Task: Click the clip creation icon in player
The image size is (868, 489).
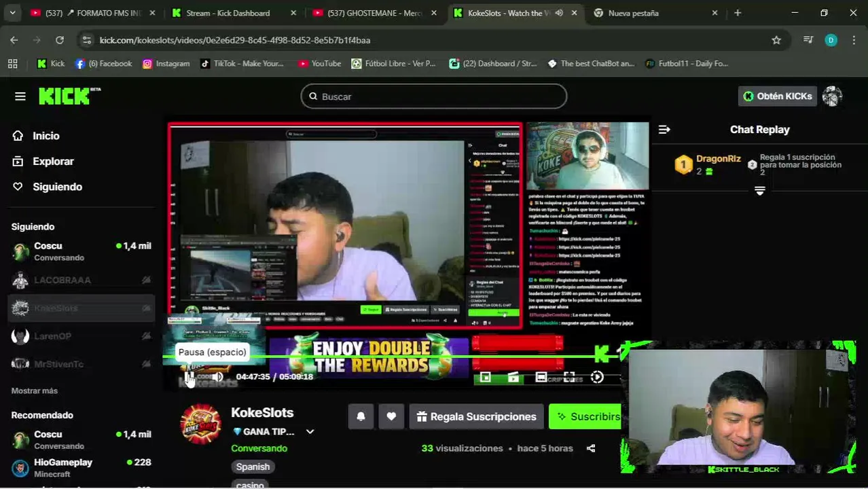Action: [x=513, y=377]
